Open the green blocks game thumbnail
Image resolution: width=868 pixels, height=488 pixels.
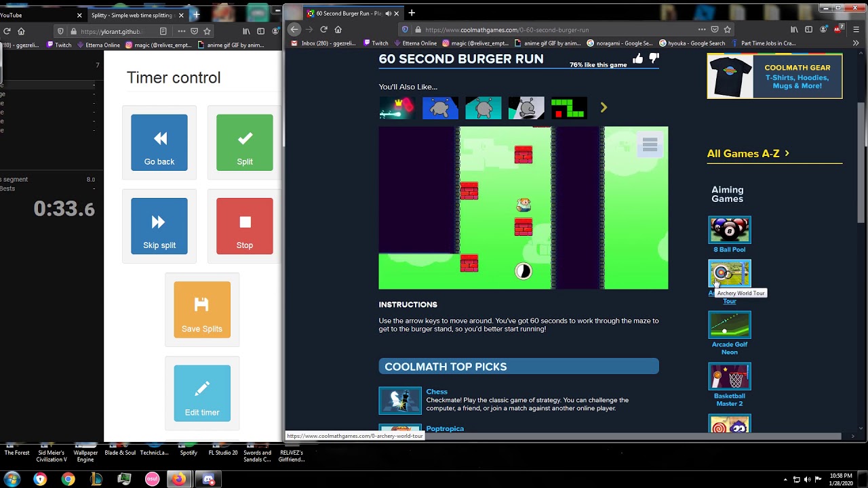569,108
